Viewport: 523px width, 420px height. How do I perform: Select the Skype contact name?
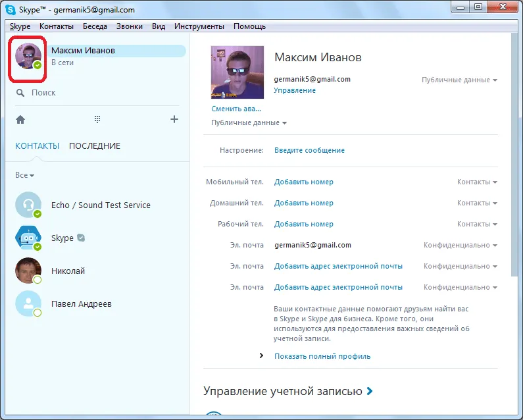62,238
